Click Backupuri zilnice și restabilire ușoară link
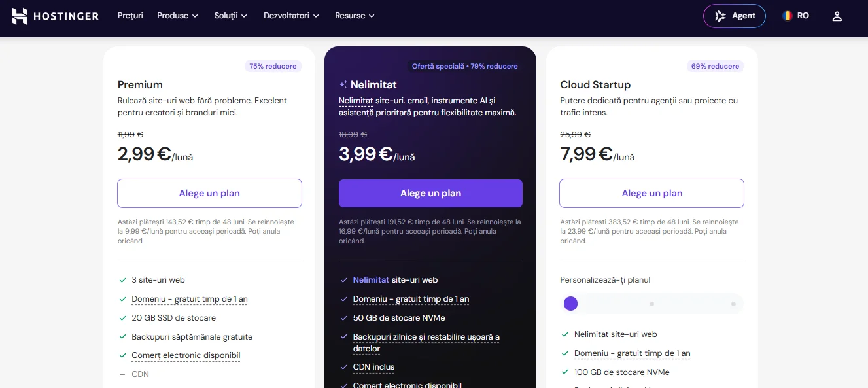This screenshot has height=388, width=868. click(426, 343)
